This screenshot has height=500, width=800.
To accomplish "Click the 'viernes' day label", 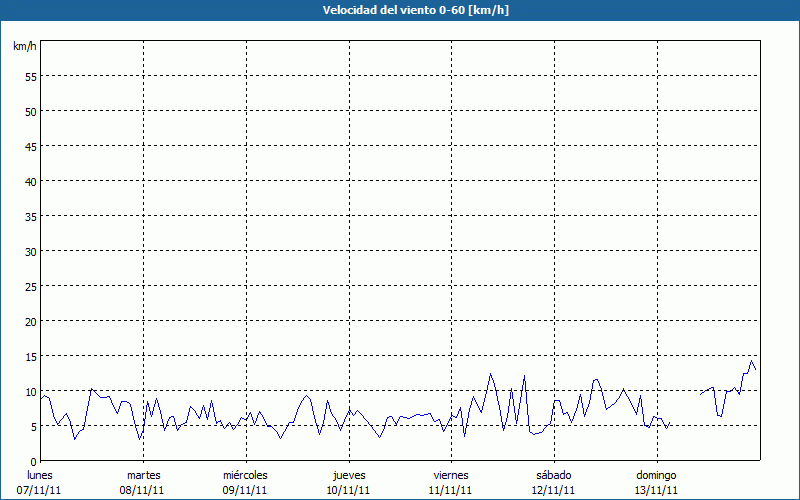I will 451,475.
